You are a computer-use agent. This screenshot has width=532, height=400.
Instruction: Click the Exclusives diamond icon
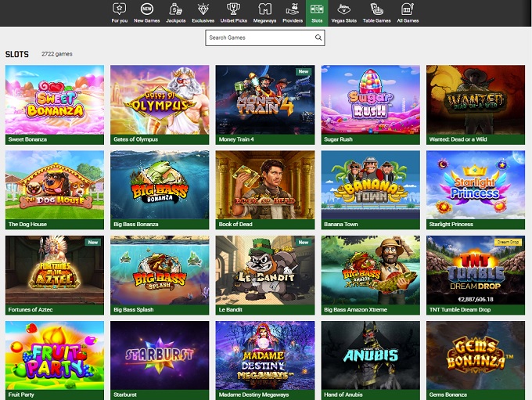point(203,9)
